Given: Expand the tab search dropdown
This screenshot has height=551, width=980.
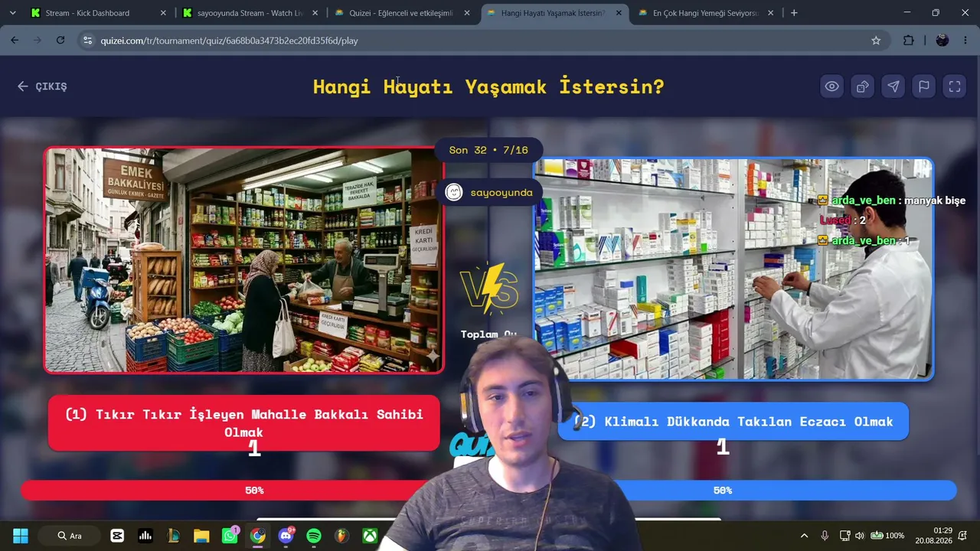Looking at the screenshot, I should click(x=13, y=13).
